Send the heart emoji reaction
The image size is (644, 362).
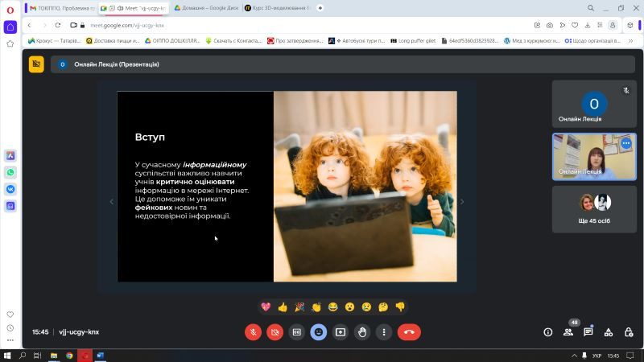(266, 307)
